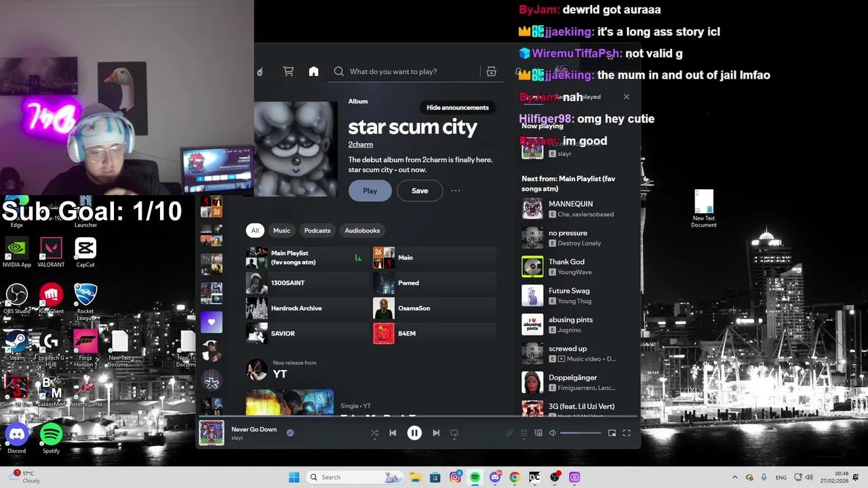
Task: Toggle shuffle in player bar
Action: (x=374, y=433)
